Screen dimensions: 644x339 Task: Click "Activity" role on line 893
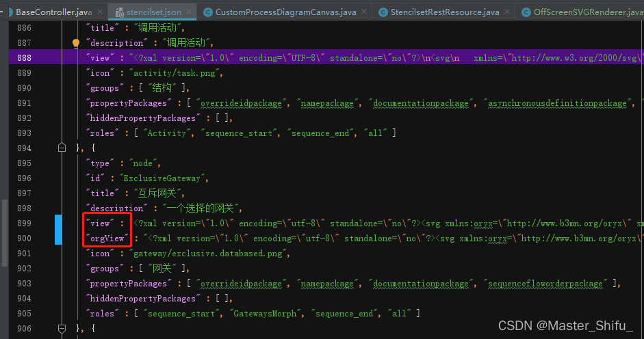coord(167,133)
